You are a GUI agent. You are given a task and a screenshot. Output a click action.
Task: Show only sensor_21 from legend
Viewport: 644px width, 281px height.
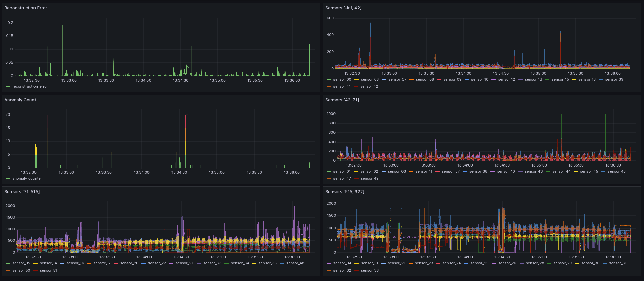click(397, 263)
